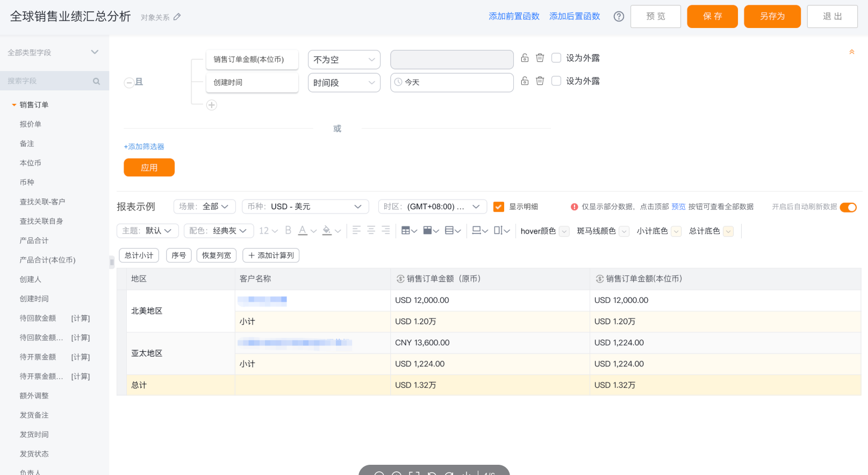Add a filter condition with plus icon
The image size is (868, 475).
212,105
